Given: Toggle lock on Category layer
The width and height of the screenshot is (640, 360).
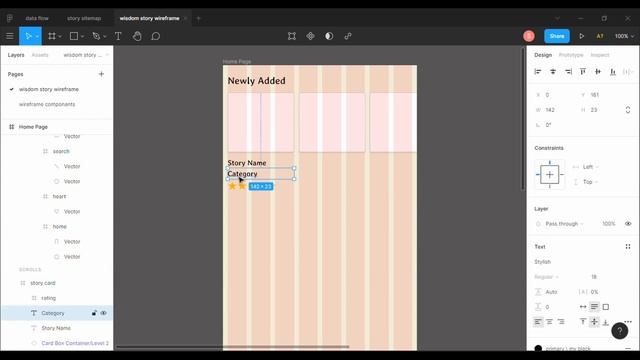Looking at the screenshot, I should pos(94,313).
